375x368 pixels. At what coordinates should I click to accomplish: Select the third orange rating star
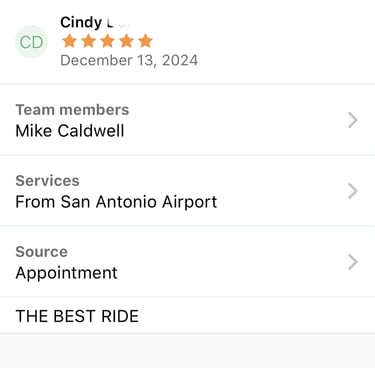coord(107,41)
